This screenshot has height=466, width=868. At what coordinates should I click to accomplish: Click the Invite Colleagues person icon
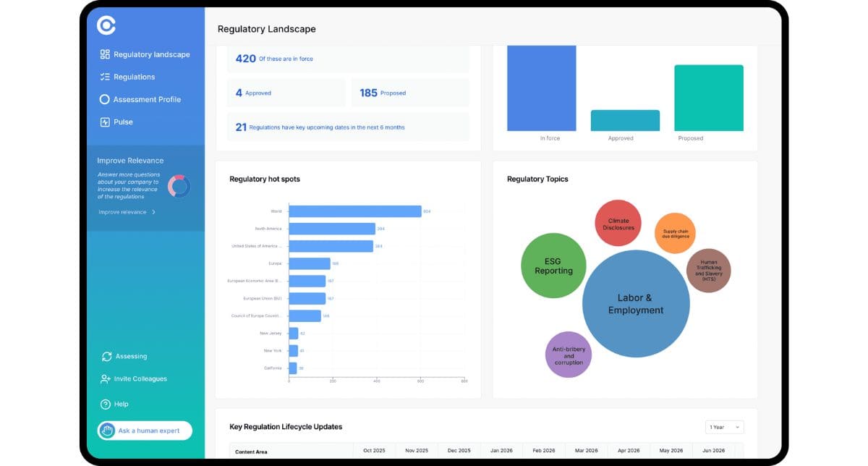point(106,379)
